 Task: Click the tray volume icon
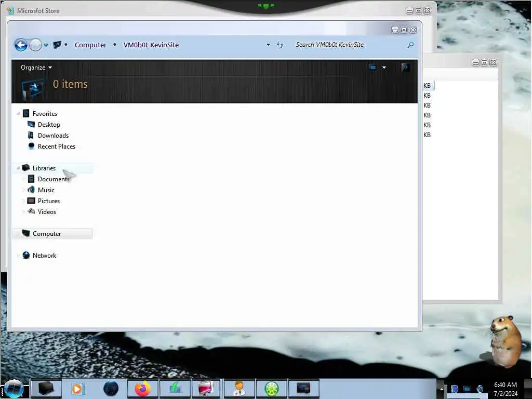click(480, 389)
